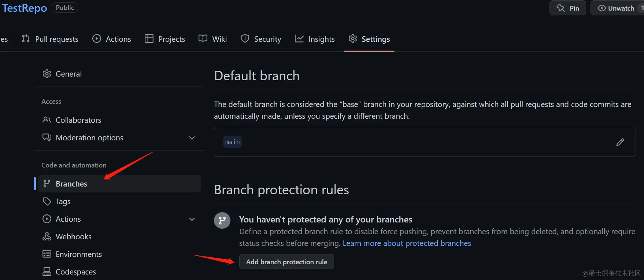Switch to the Projects tab
This screenshot has width=644, height=280.
point(164,39)
